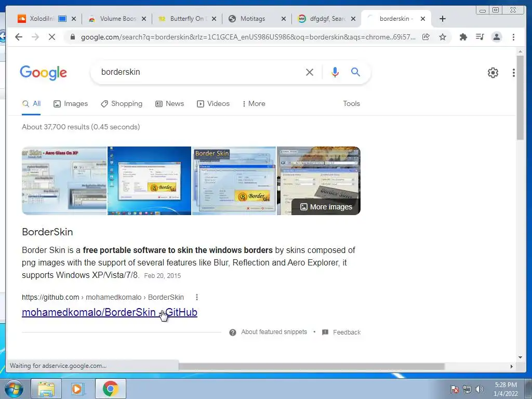The height and width of the screenshot is (399, 532).
Task: Switch to the Butterfly On tab
Action: (187, 19)
